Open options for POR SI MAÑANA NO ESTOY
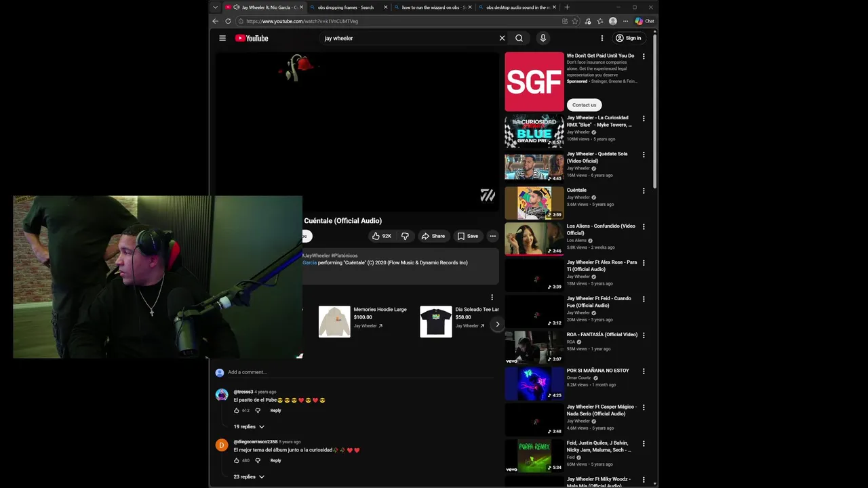868x488 pixels. pyautogui.click(x=644, y=371)
